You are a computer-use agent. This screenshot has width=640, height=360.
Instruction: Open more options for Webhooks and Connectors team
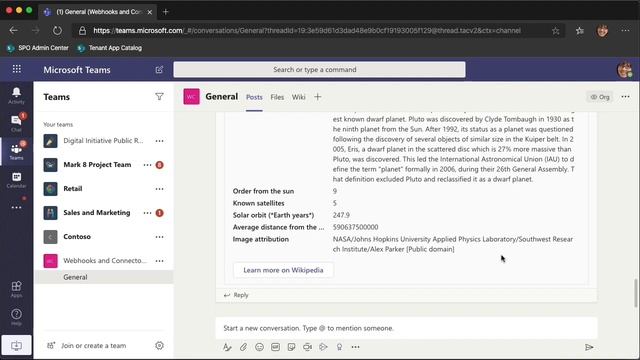tap(159, 261)
